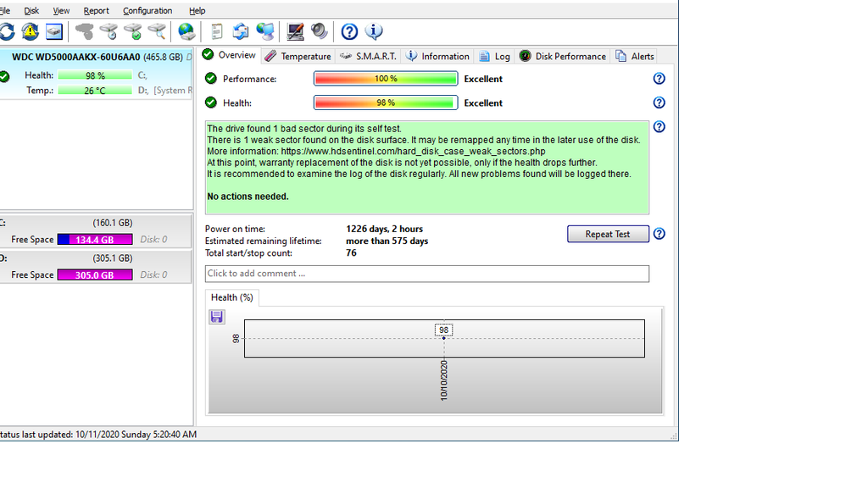
Task: Click the monitor with screwdriver toolbar icon
Action: tap(295, 31)
